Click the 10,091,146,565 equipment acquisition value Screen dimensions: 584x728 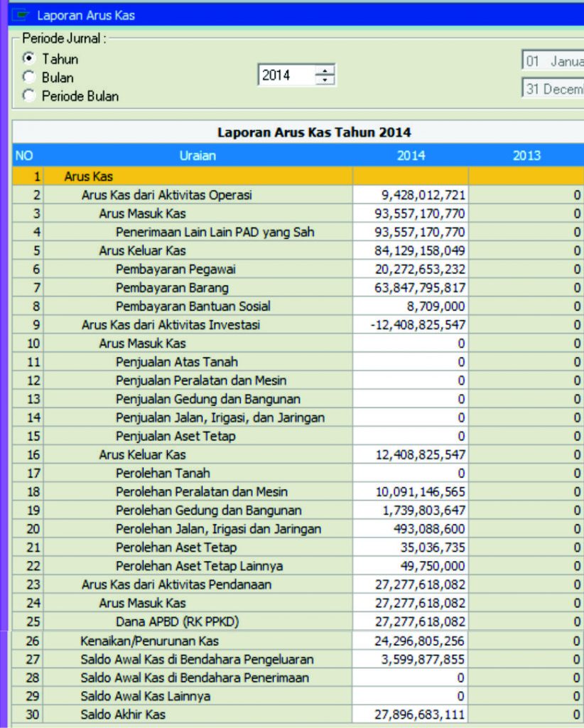point(421,492)
